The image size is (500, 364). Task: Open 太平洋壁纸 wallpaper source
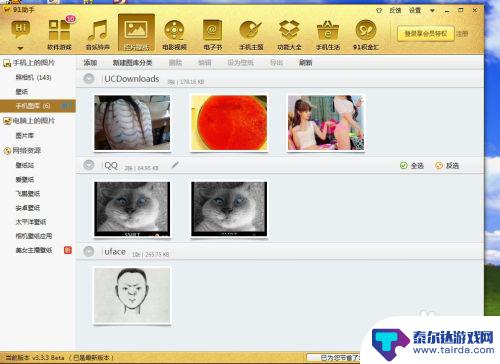click(31, 222)
